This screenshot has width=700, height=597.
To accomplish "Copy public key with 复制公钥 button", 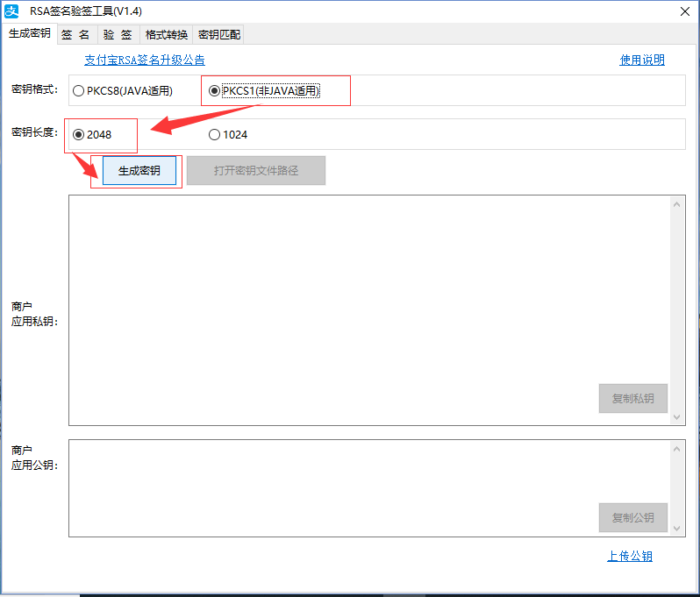I will [x=632, y=517].
